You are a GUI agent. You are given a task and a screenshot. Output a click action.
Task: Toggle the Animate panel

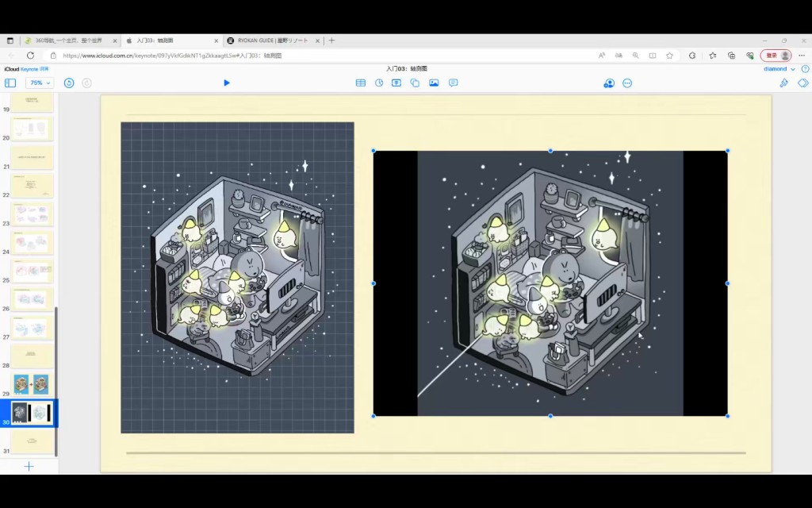tap(802, 83)
